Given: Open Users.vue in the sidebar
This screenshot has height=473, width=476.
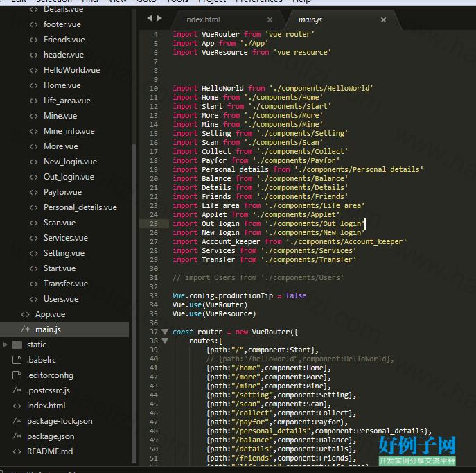Looking at the screenshot, I should coord(61,299).
